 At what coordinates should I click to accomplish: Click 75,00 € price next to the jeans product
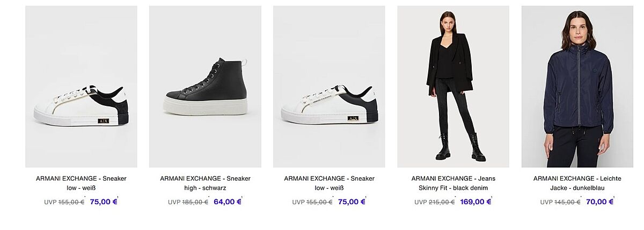click(x=352, y=202)
